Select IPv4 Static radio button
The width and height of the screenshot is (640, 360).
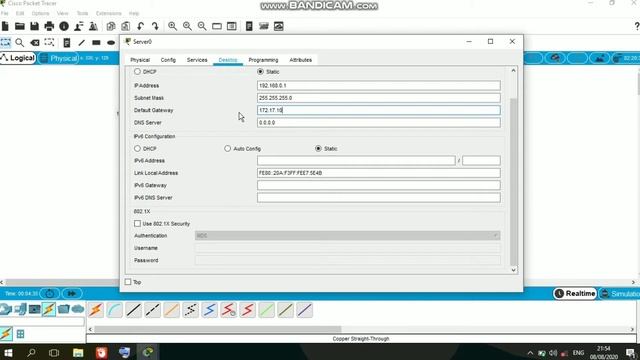(x=260, y=71)
